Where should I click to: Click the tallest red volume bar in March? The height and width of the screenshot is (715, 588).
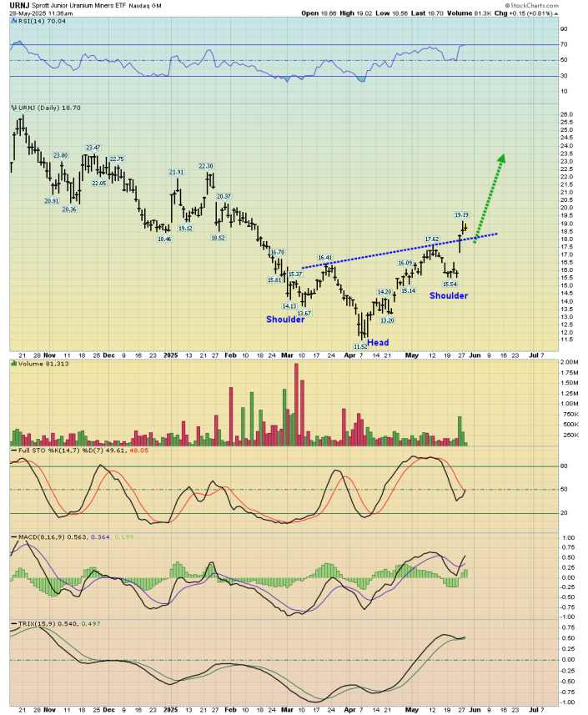(296, 405)
